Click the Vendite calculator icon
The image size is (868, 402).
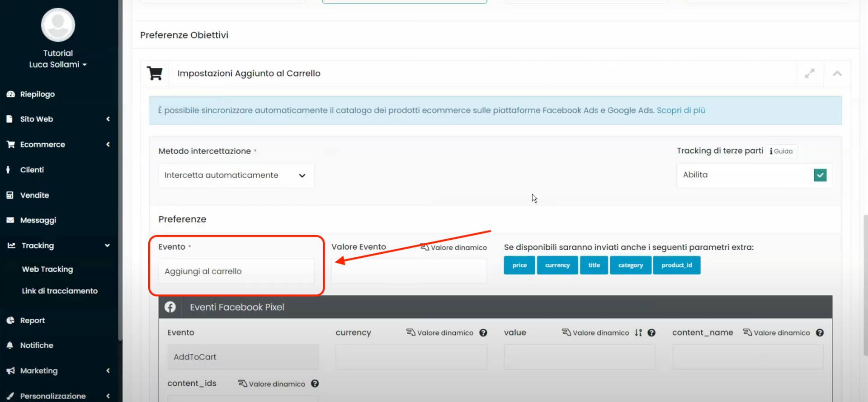pyautogui.click(x=10, y=195)
